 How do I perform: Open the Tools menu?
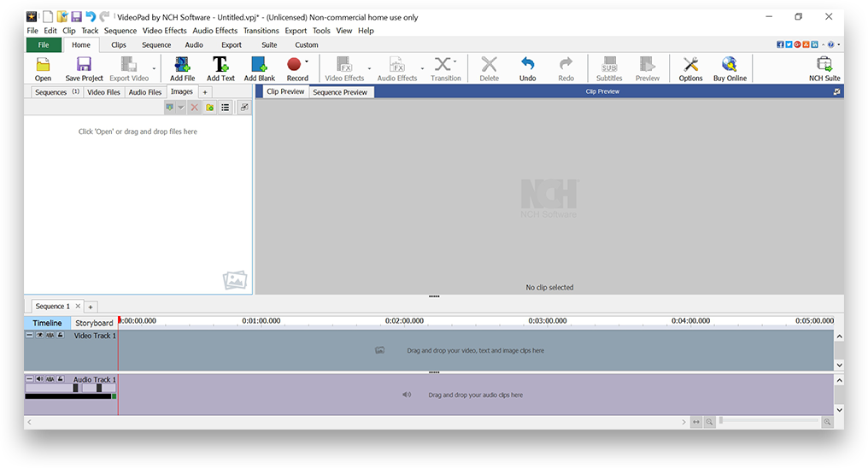(x=321, y=31)
